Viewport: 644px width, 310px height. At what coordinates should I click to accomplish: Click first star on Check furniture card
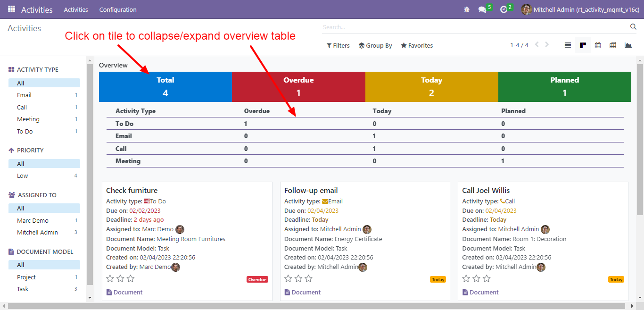pos(110,278)
